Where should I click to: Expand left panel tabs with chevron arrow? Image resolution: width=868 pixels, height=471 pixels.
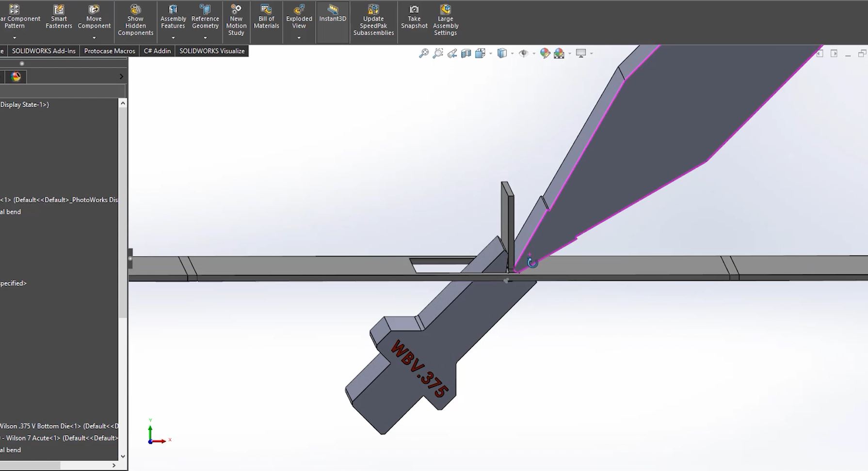click(x=121, y=77)
